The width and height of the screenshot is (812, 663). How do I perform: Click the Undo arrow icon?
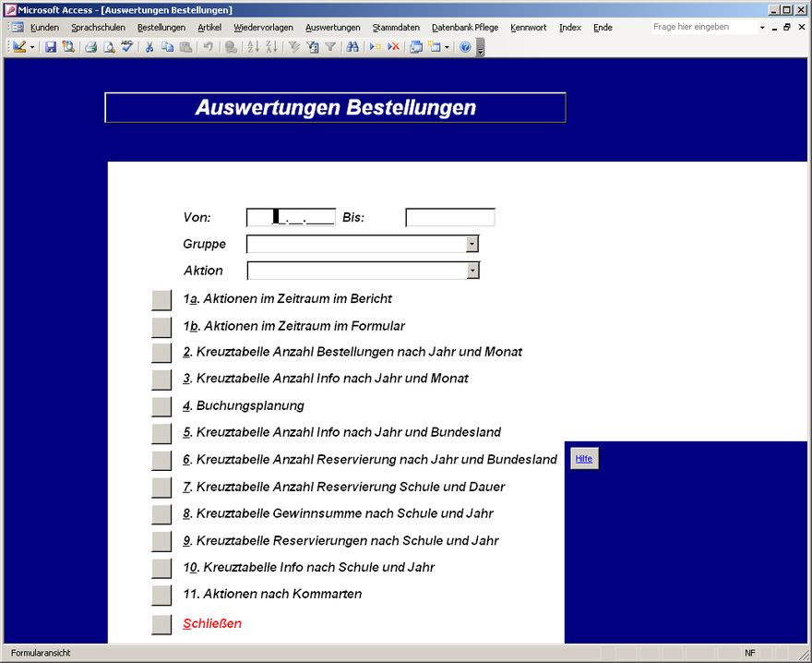tap(209, 47)
